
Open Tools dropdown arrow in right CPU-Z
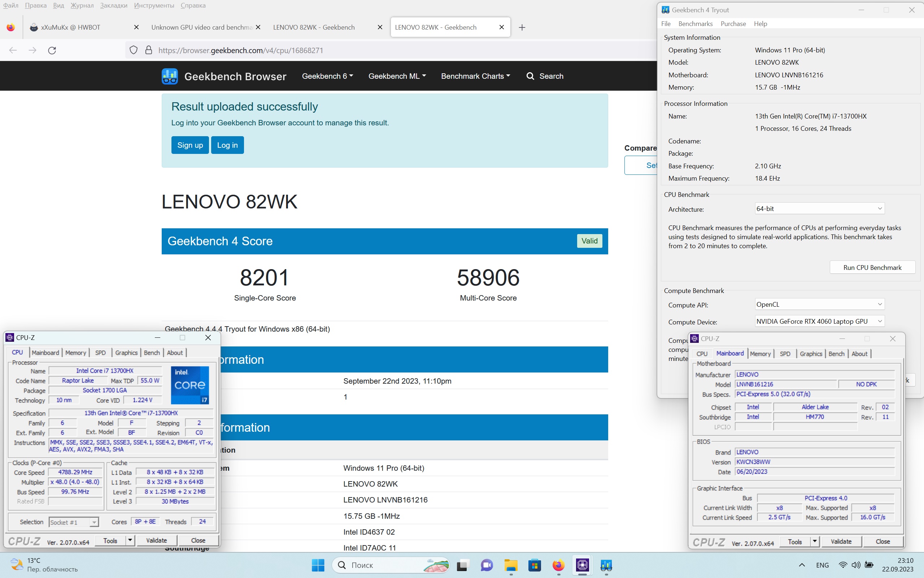tap(815, 541)
